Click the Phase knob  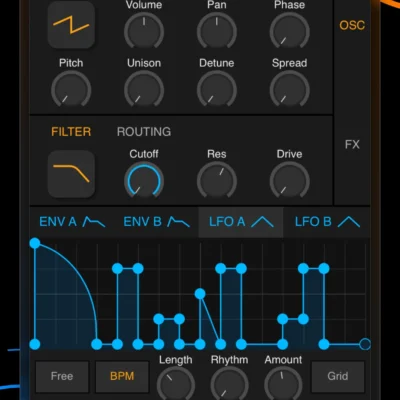289,32
